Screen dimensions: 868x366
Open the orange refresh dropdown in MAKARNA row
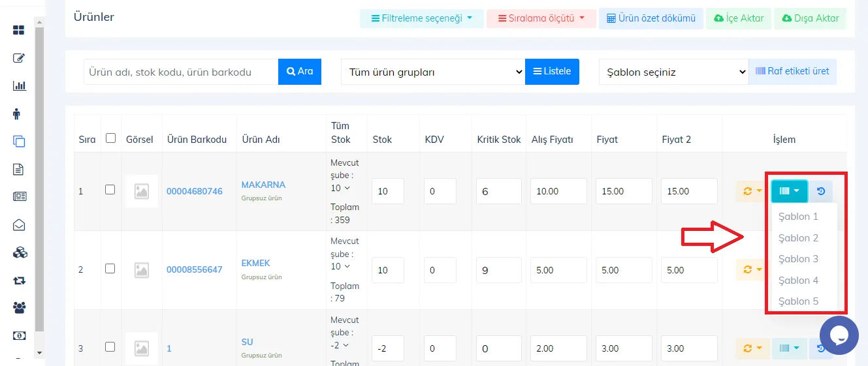click(752, 191)
